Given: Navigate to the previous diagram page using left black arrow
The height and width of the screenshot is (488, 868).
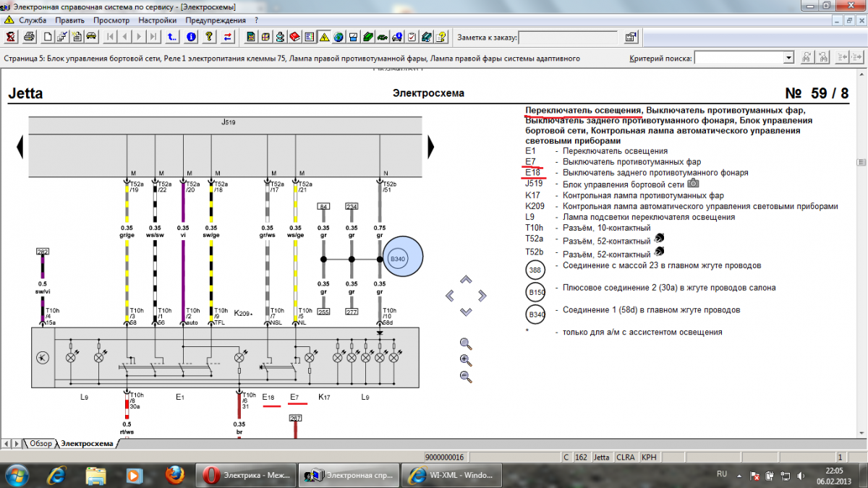Looking at the screenshot, I should click(x=20, y=147).
